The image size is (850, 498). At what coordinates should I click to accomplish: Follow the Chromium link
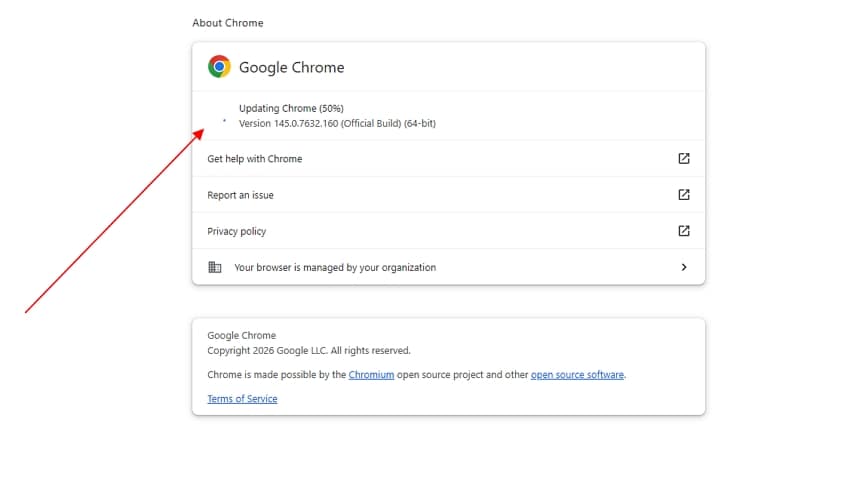coord(371,374)
